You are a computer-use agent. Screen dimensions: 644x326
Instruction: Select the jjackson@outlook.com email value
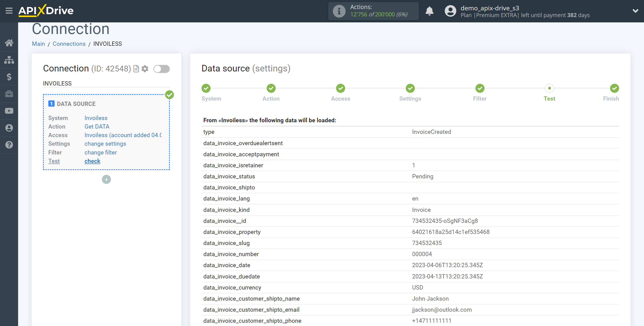442,310
